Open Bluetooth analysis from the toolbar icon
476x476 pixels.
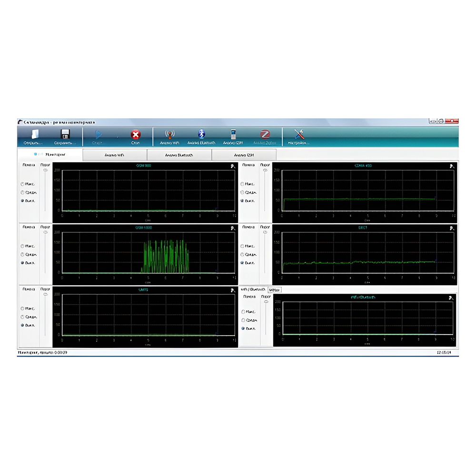pyautogui.click(x=201, y=135)
